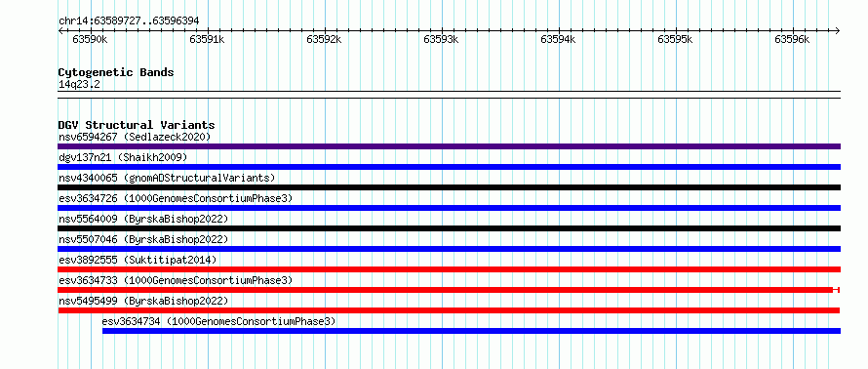868x369 pixels.
Task: Select esv3634726 (1000GenomesConsortiumPhase3) label
Action: click(176, 198)
